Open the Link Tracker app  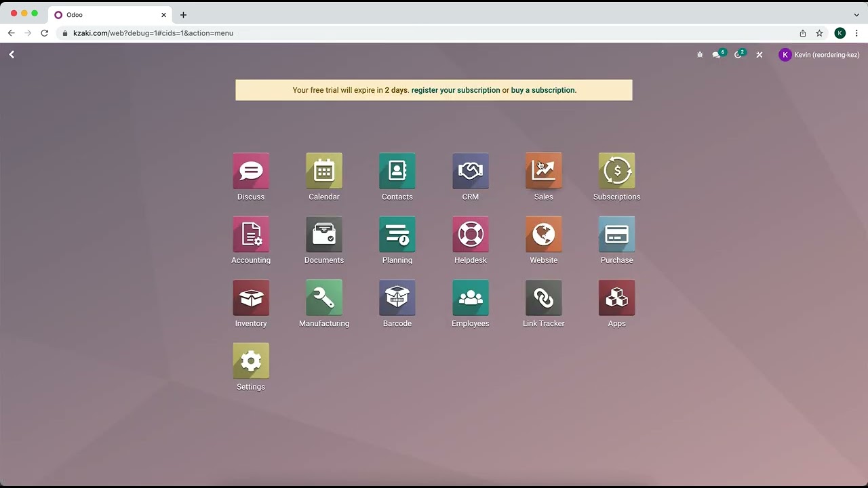point(544,298)
